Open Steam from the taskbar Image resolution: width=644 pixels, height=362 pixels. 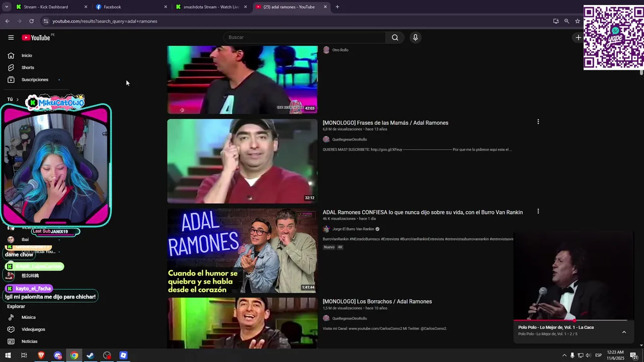coord(91,355)
